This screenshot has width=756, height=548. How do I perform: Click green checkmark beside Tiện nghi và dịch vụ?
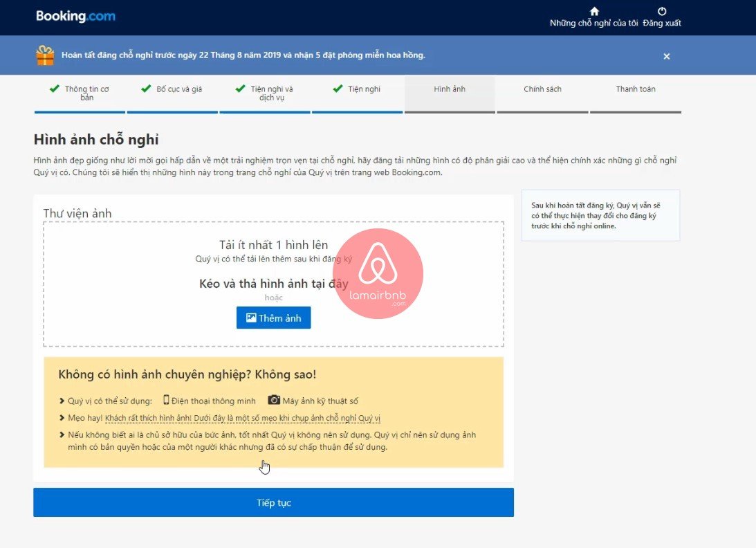240,89
